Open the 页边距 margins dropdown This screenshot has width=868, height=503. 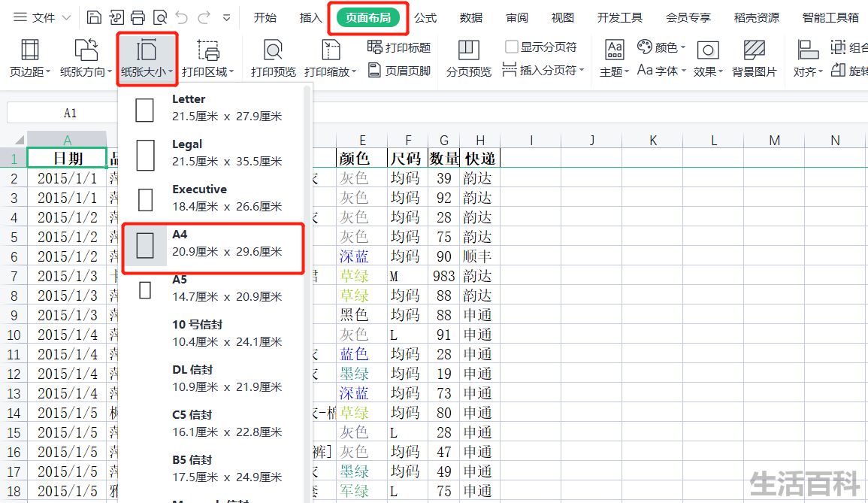pos(30,58)
